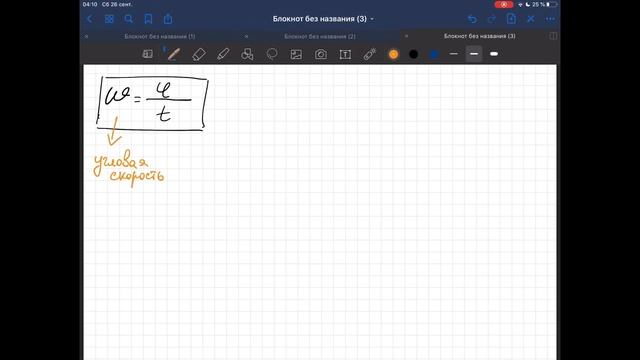Screen dimensions: 640x360
Task: Close the Блокнот без названия (3) tab
Action: pyautogui.click(x=406, y=36)
